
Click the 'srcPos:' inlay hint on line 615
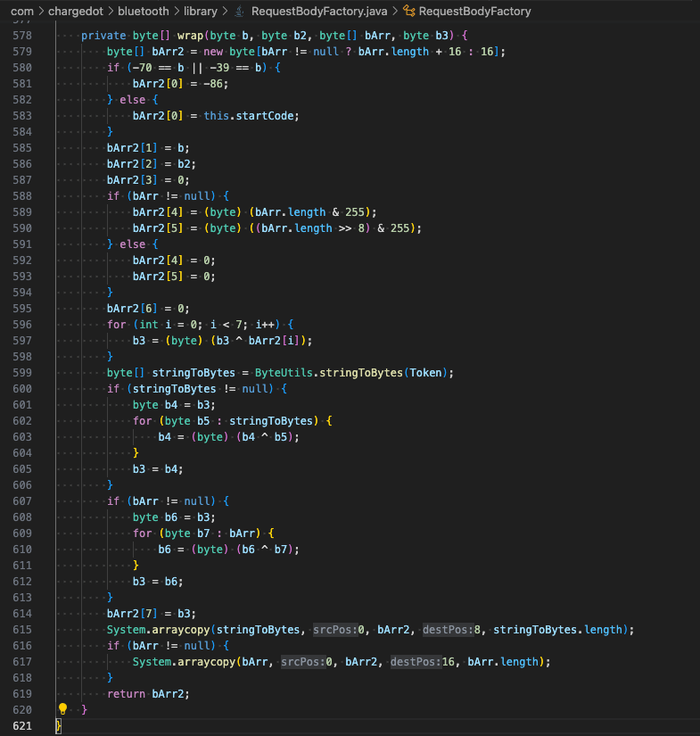click(335, 630)
